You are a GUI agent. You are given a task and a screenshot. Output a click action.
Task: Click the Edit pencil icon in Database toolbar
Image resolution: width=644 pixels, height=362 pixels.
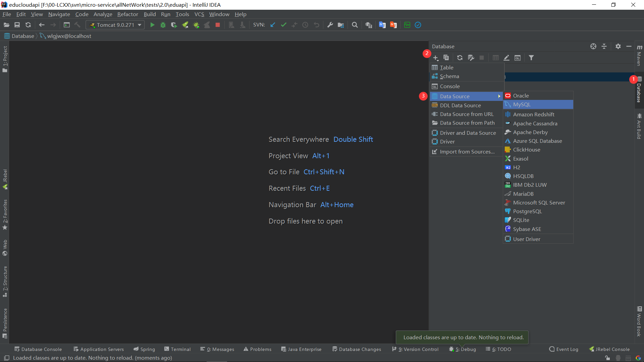[506, 58]
